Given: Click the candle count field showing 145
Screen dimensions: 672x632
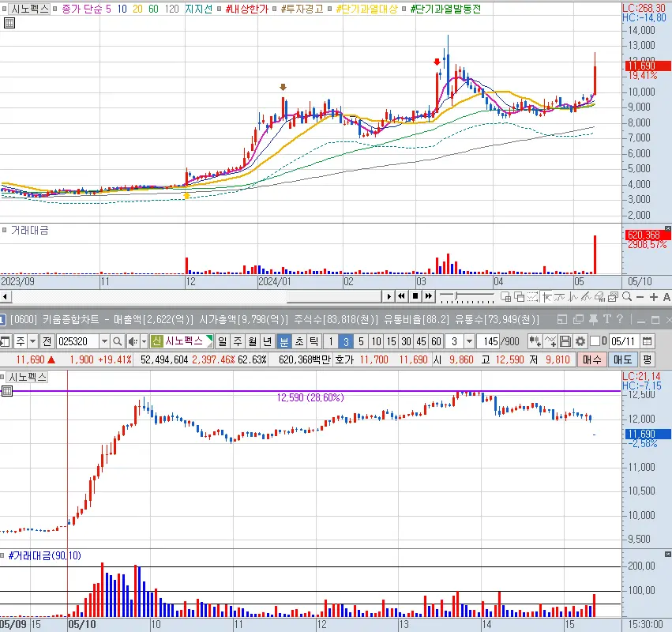Looking at the screenshot, I should click(490, 342).
